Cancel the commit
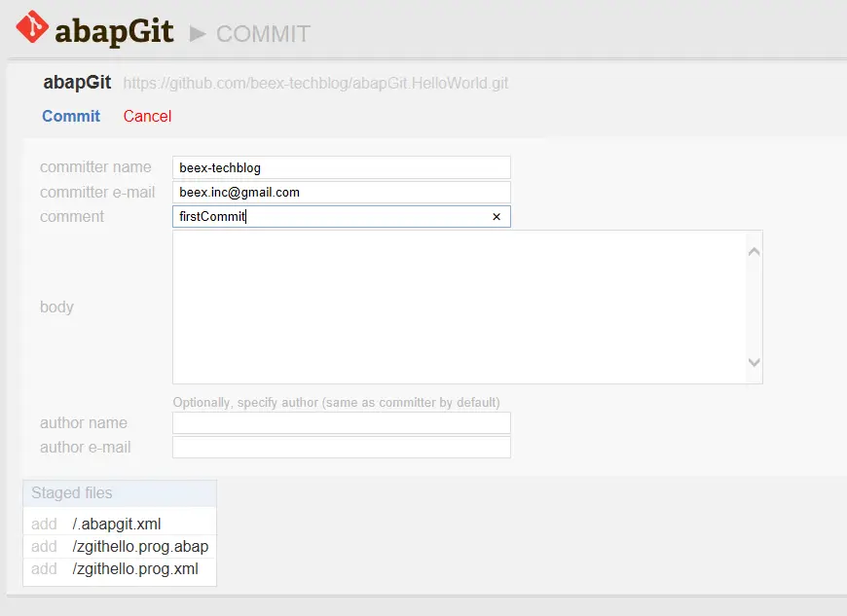 (x=147, y=116)
